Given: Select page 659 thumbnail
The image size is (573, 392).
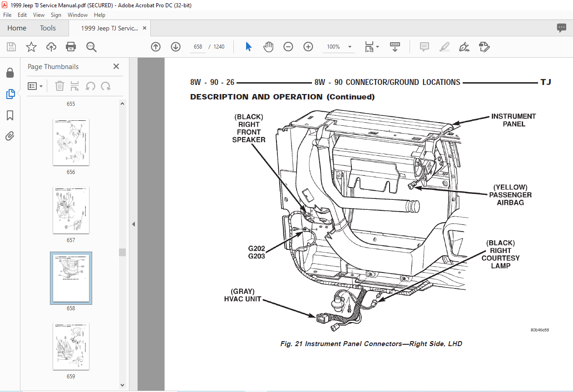Looking at the screenshot, I should point(71,347).
